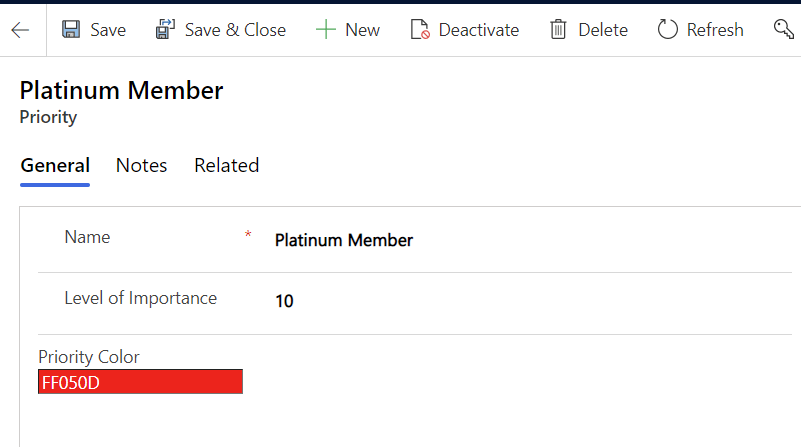Click the Name field value Platinum Member
The height and width of the screenshot is (447, 801).
(x=343, y=240)
